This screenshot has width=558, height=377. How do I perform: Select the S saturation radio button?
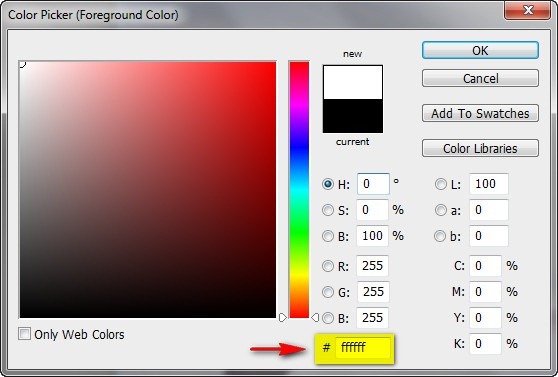[x=328, y=210]
